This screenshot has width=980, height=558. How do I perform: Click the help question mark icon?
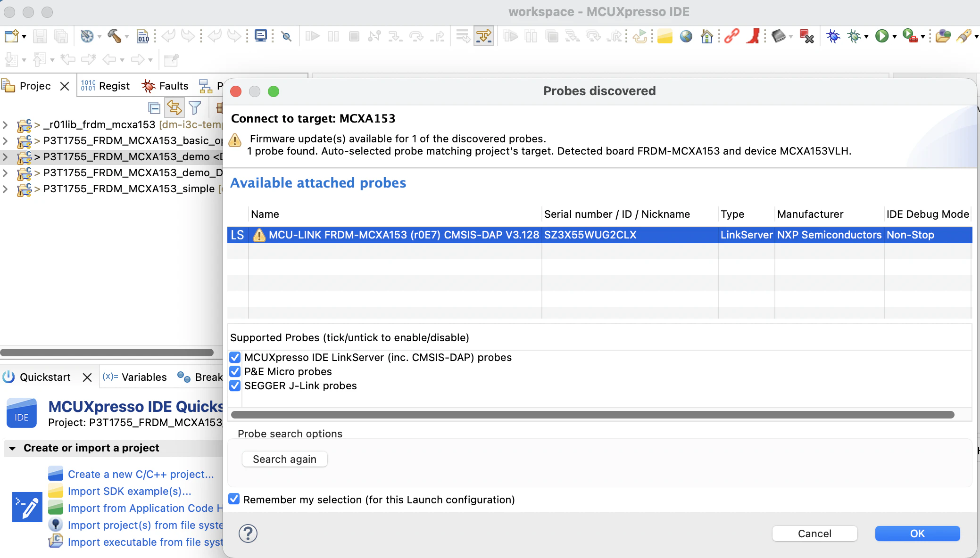tap(248, 533)
